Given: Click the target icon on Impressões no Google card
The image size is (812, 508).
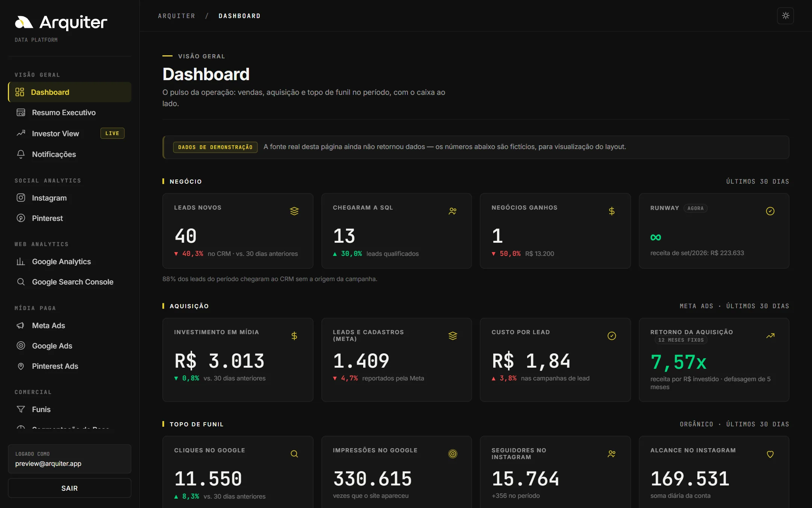Looking at the screenshot, I should click(x=453, y=454).
